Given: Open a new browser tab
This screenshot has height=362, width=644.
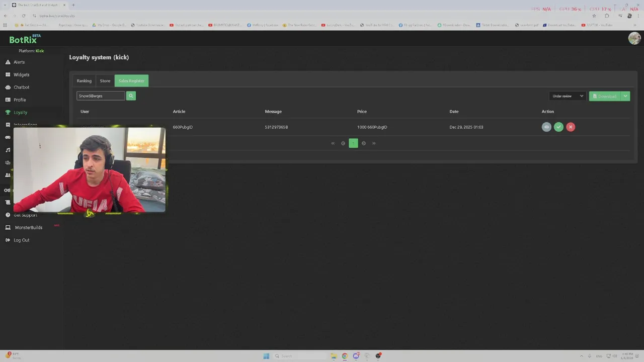Looking at the screenshot, I should click(x=73, y=5).
